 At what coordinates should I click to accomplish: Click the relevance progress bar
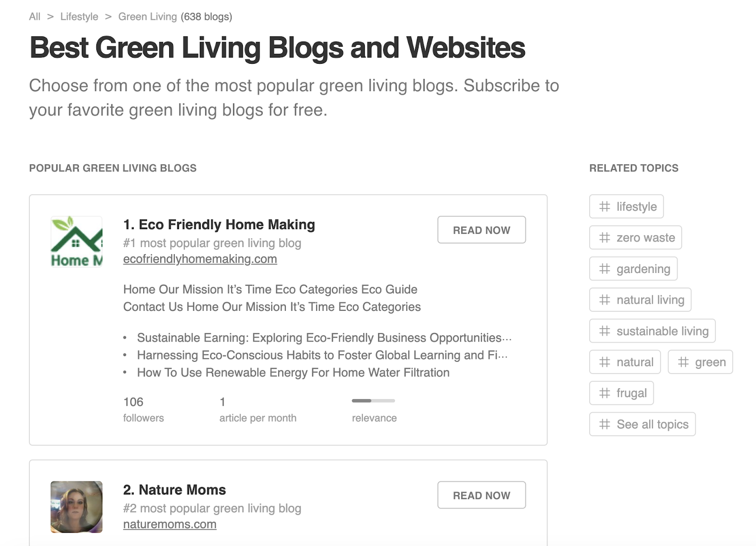(373, 401)
